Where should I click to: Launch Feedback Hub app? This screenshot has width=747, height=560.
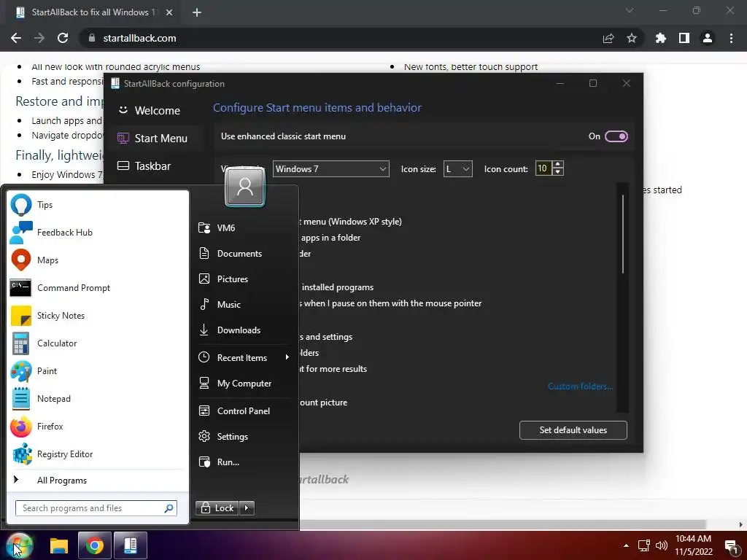(98, 233)
